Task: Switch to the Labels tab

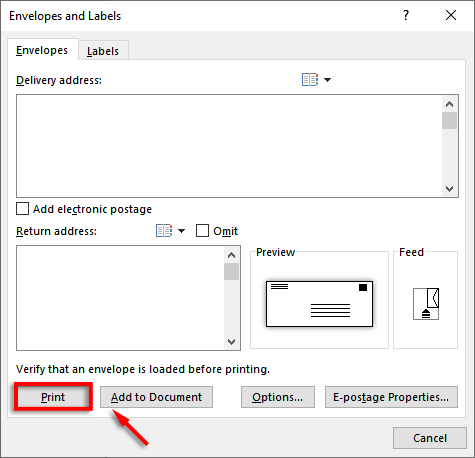Action: (x=103, y=51)
